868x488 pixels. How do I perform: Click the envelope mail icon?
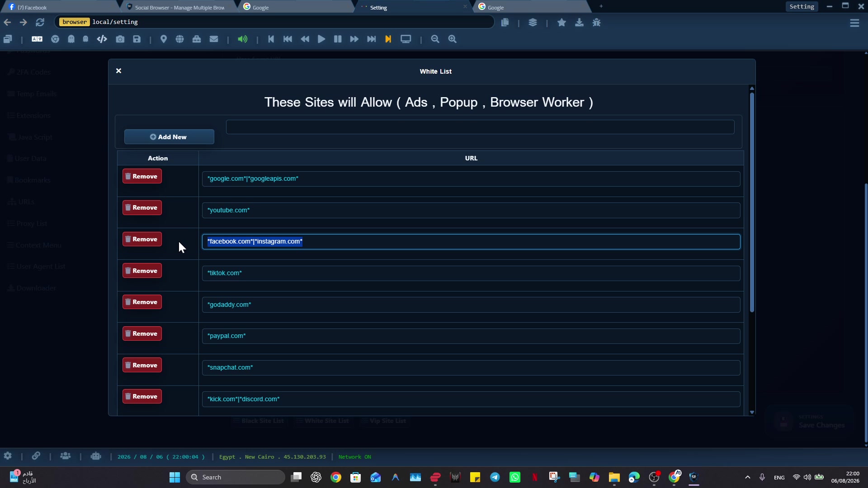[x=214, y=39]
